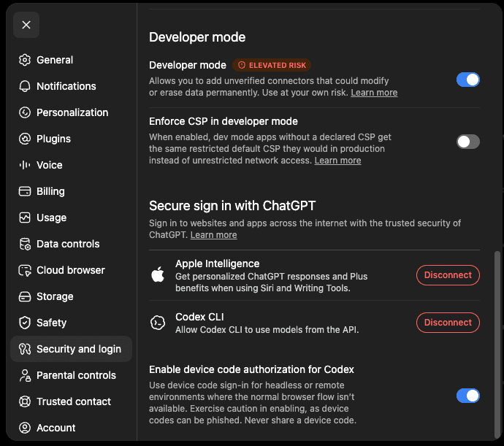Go to Notifications settings
Viewport: 504px width, 446px height.
coord(71,86)
